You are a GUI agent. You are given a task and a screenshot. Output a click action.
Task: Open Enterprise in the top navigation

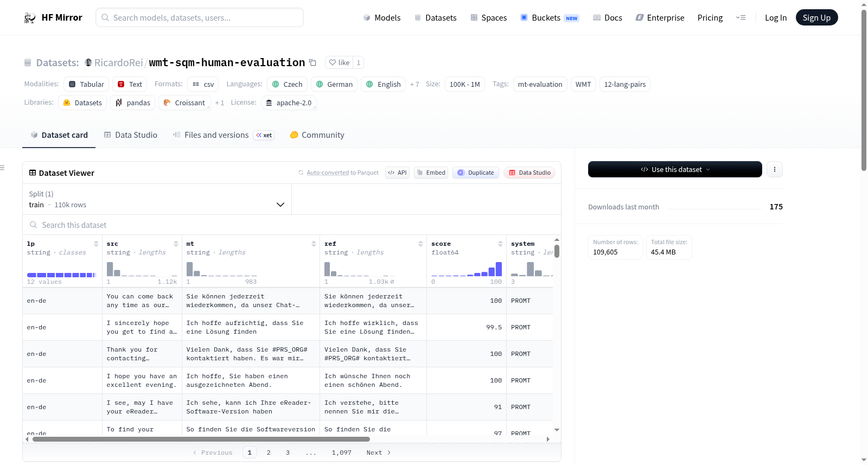(660, 18)
